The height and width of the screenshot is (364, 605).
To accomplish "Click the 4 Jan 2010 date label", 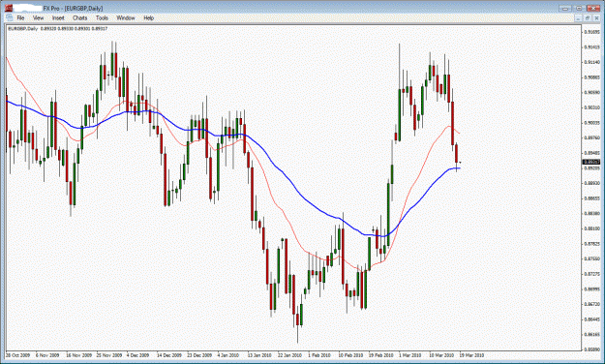I will [228, 355].
